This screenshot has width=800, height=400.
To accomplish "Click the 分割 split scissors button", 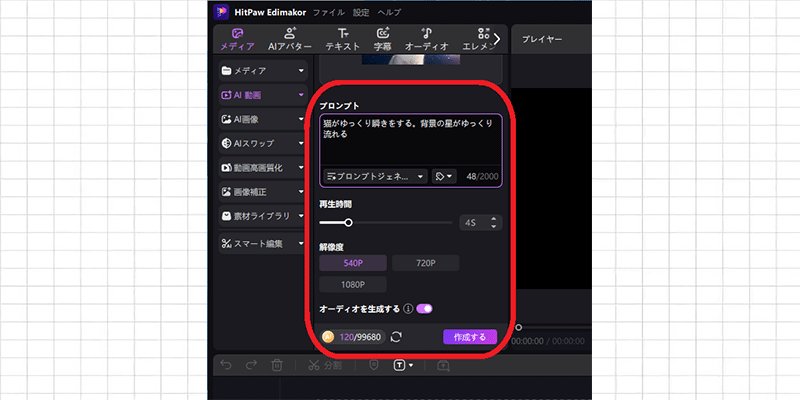I will point(324,365).
